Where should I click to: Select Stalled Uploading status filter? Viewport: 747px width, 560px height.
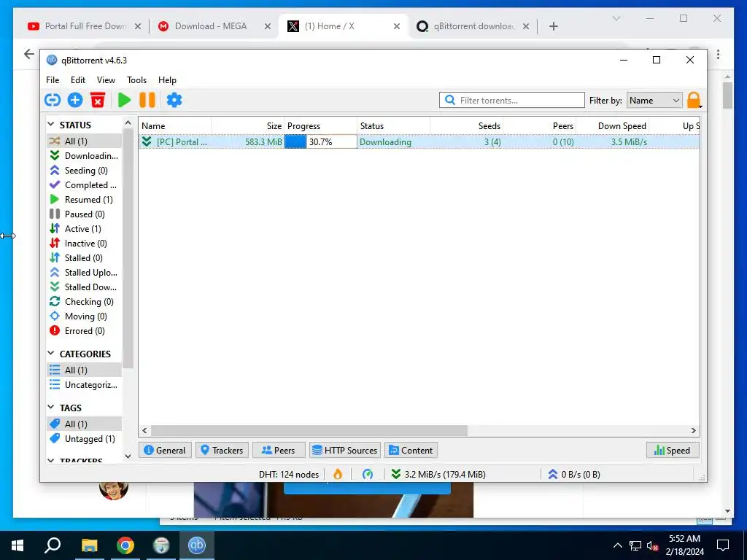click(x=85, y=273)
